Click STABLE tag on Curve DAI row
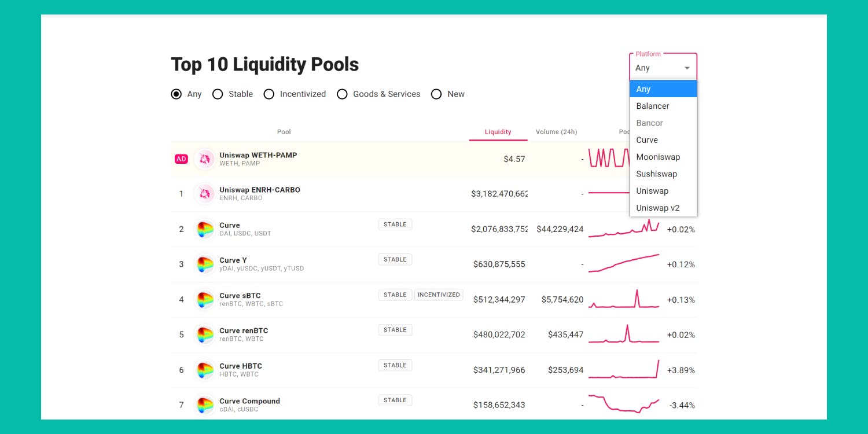This screenshot has width=868, height=434. click(395, 225)
